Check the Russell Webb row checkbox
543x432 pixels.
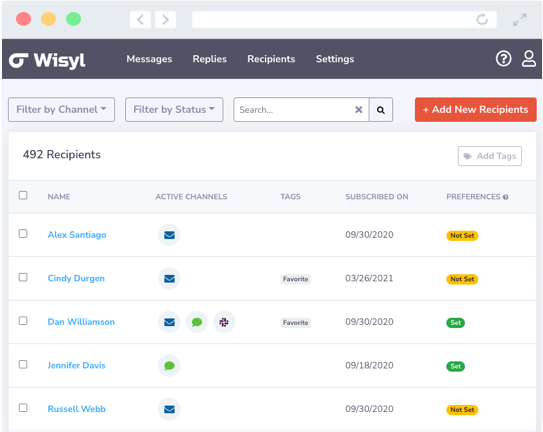(23, 408)
